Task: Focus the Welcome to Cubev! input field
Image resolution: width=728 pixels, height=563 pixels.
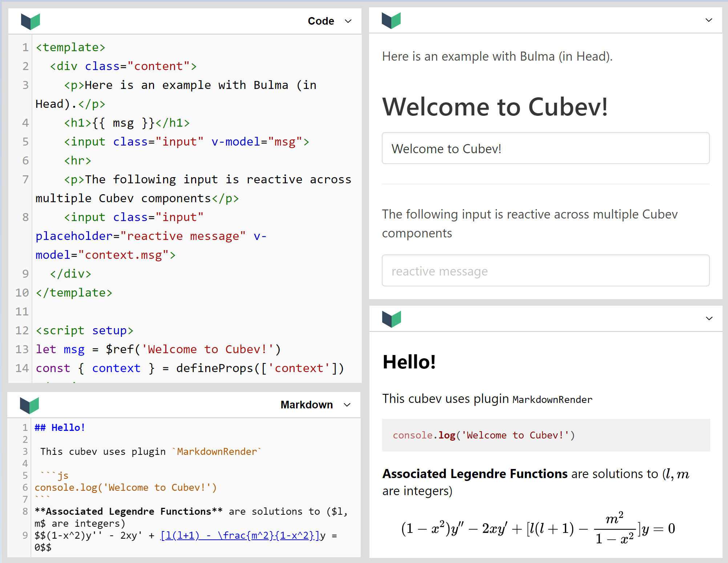Action: tap(545, 148)
